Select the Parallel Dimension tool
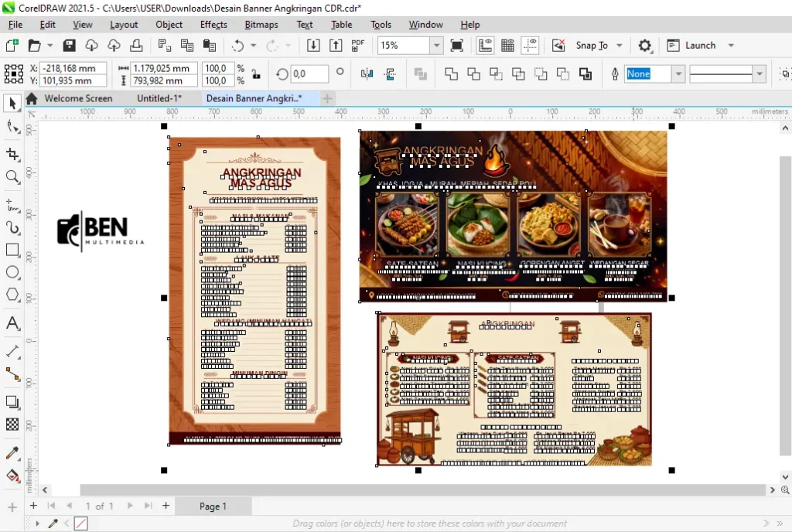This screenshot has height=532, width=792. [x=12, y=351]
